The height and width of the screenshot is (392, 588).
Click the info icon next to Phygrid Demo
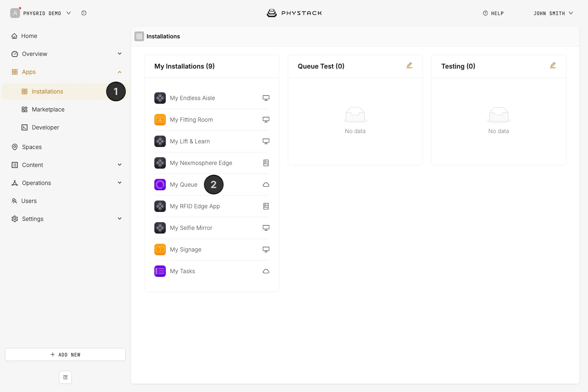click(84, 13)
